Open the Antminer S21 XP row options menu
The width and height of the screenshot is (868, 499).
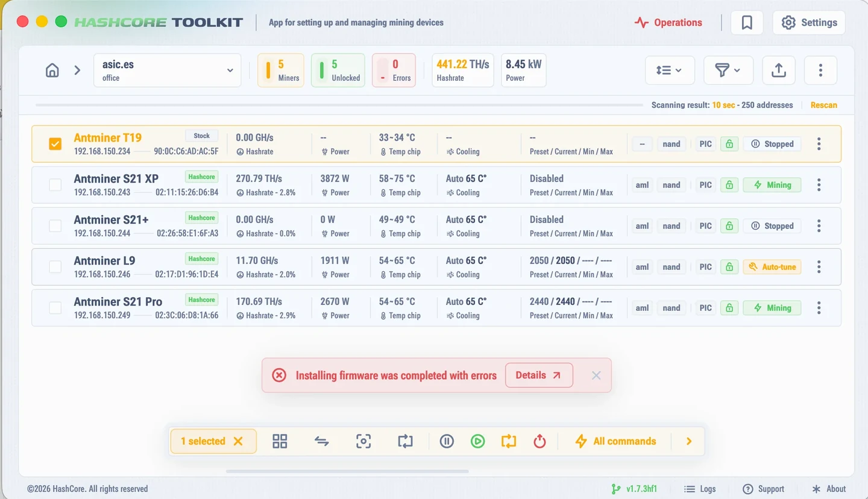(819, 185)
